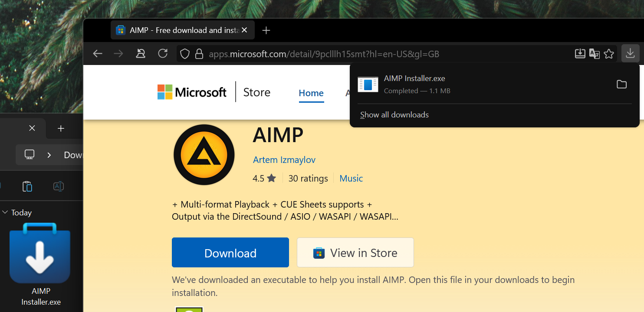The width and height of the screenshot is (644, 312).
Task: Click the Store label next to Microsoft logo
Action: (257, 92)
